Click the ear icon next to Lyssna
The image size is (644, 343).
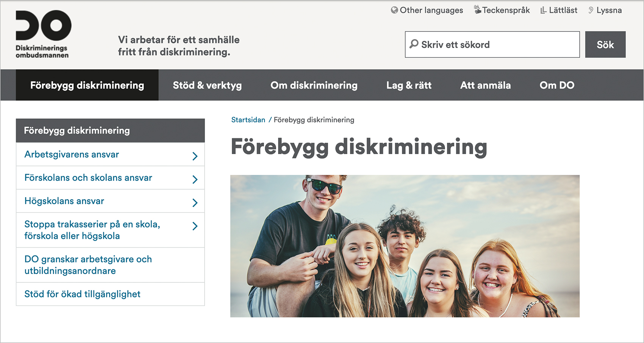[591, 10]
